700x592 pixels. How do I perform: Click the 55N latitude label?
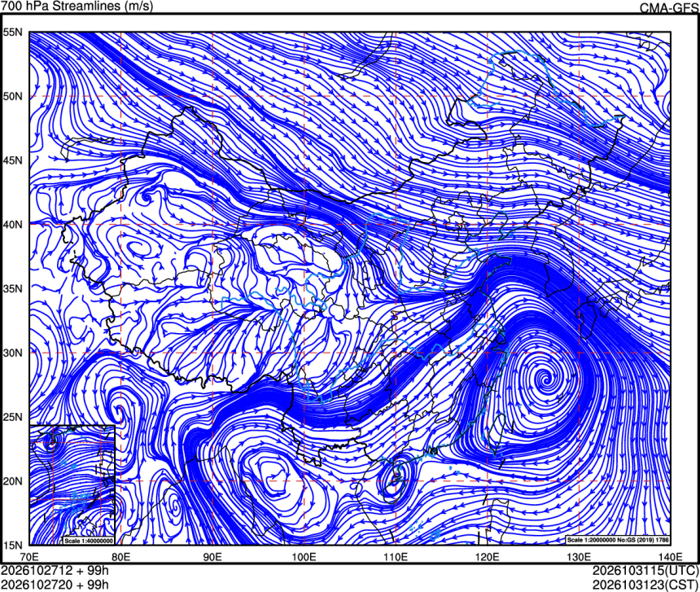[12, 32]
